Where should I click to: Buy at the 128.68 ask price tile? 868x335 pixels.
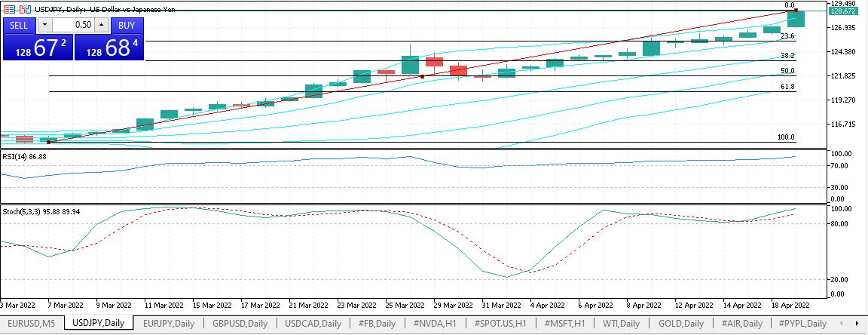pos(108,48)
